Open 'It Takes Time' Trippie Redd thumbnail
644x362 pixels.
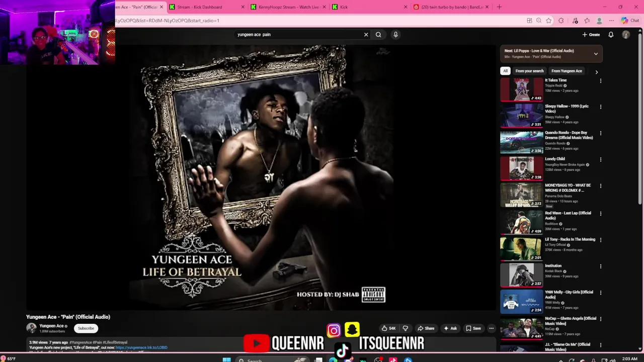[522, 89]
